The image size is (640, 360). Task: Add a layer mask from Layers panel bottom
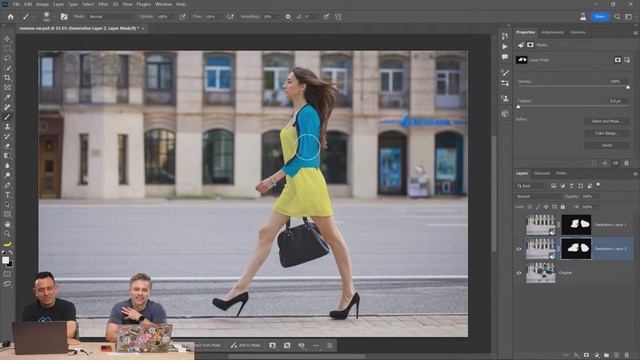tap(587, 356)
